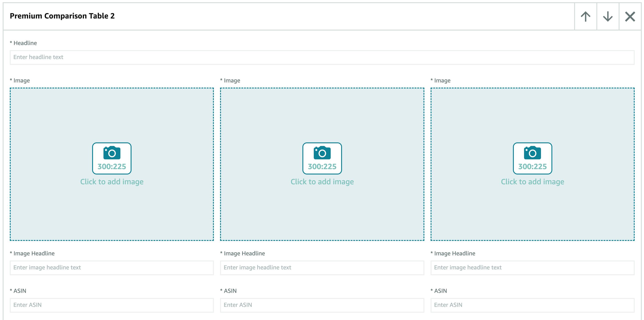Click the camera icon in the middle image box

pyautogui.click(x=322, y=153)
